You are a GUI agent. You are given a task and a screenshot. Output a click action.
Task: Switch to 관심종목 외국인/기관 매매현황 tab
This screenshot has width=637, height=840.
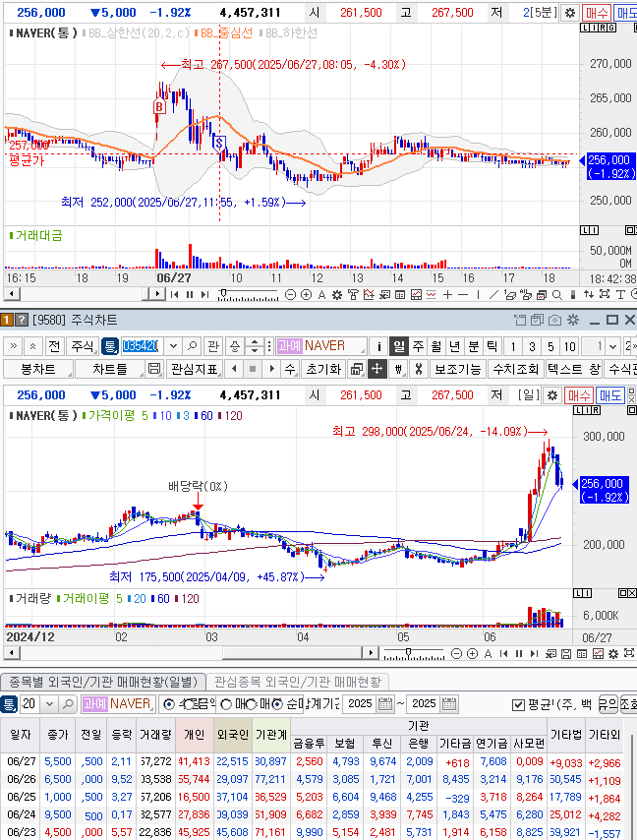pos(298,682)
